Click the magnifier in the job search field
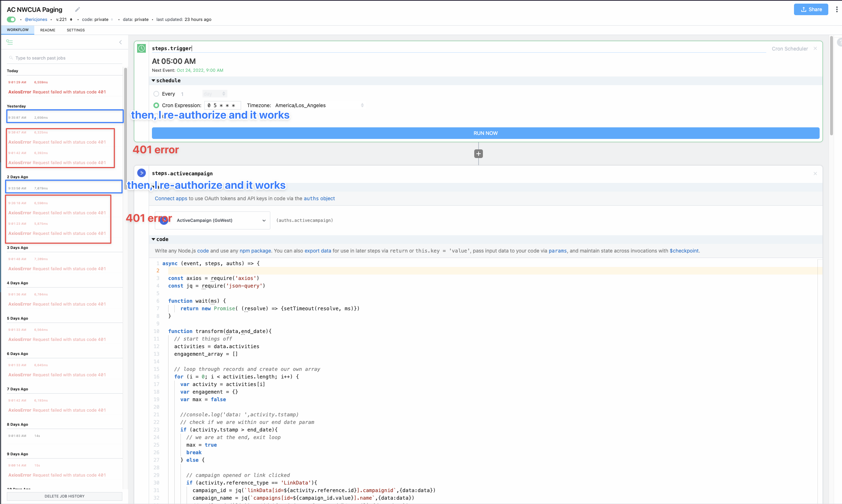This screenshot has height=504, width=842. (x=11, y=58)
